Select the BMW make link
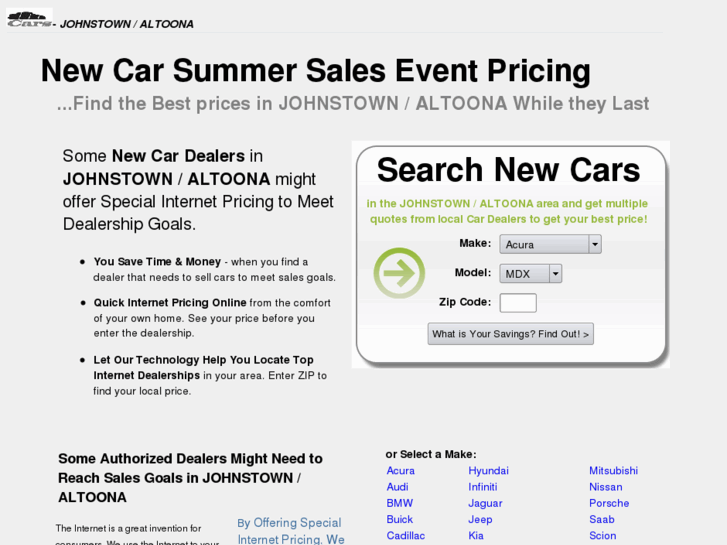Screen dimensions: 727x545 click(x=400, y=503)
